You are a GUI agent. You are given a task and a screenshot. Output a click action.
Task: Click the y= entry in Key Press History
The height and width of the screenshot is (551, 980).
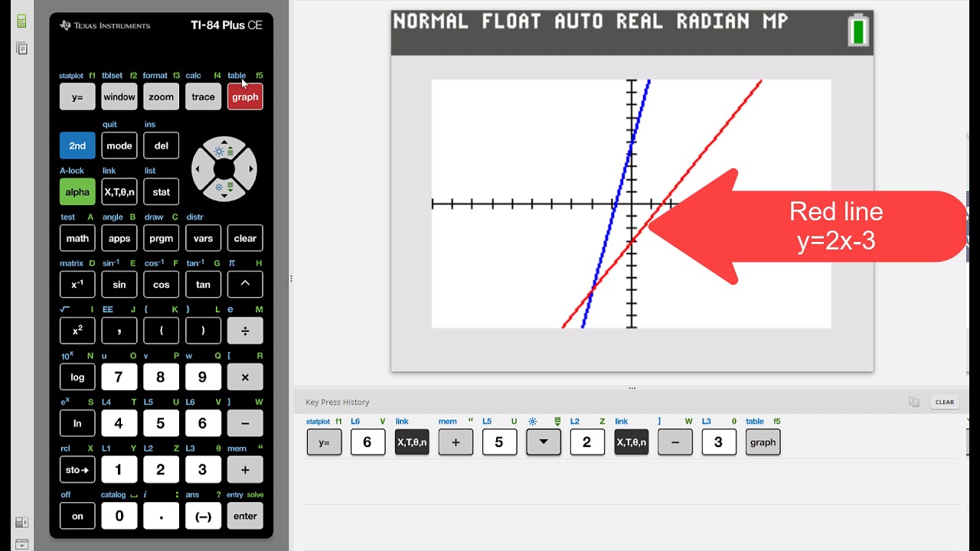324,442
